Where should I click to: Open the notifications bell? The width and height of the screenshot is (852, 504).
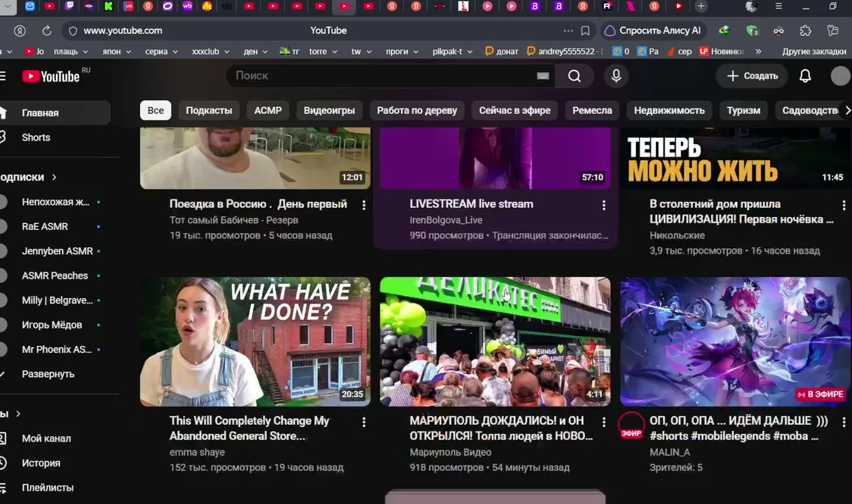point(805,76)
